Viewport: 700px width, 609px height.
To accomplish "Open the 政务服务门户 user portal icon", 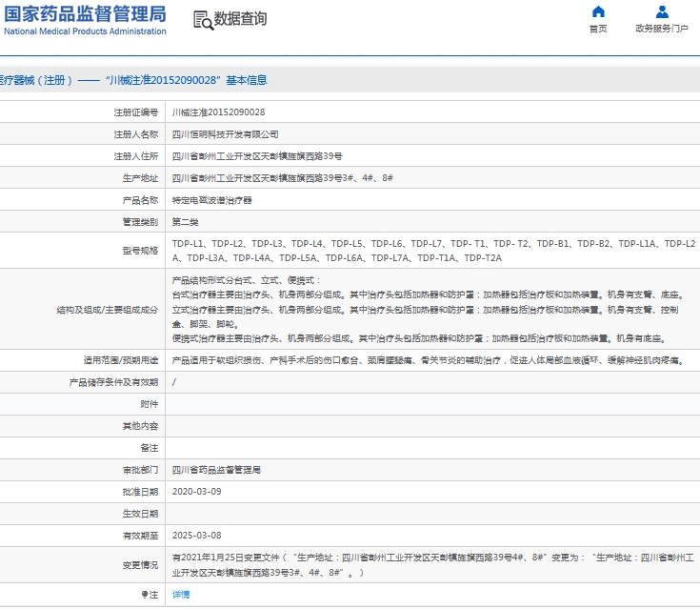I will [x=662, y=11].
